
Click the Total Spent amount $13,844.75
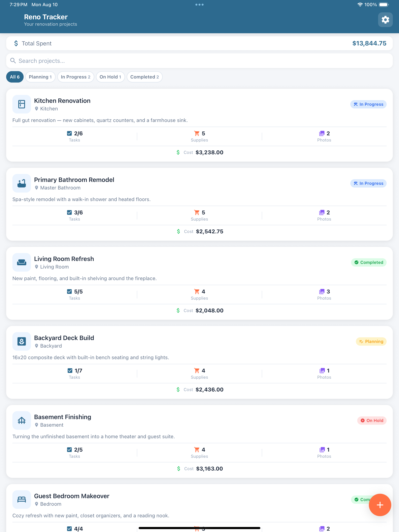(x=369, y=43)
